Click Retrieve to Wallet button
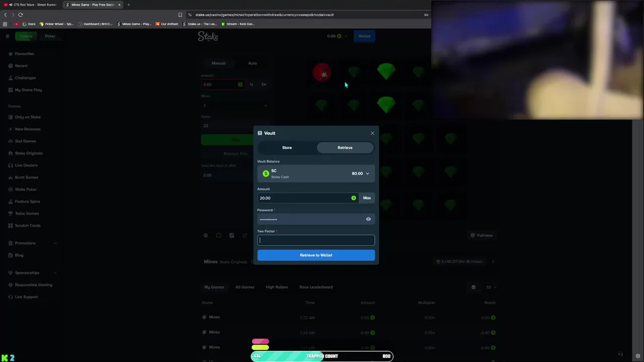This screenshot has height=362, width=644. [316, 255]
